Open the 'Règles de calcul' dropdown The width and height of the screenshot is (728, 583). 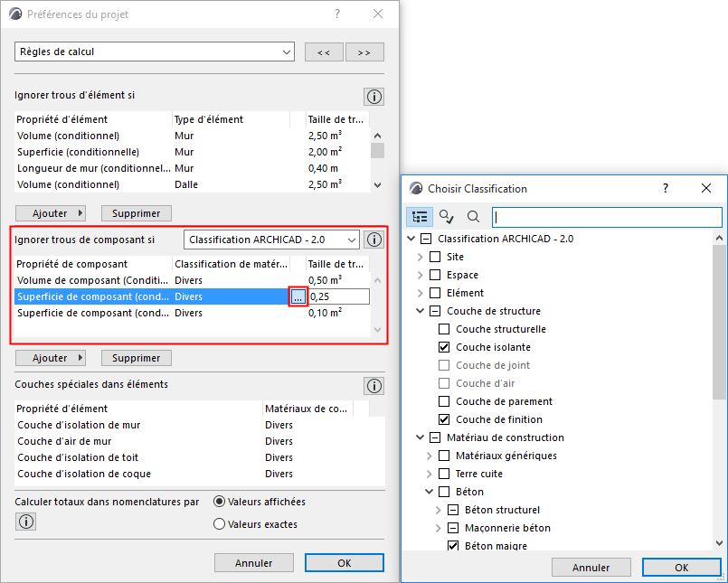(x=155, y=52)
